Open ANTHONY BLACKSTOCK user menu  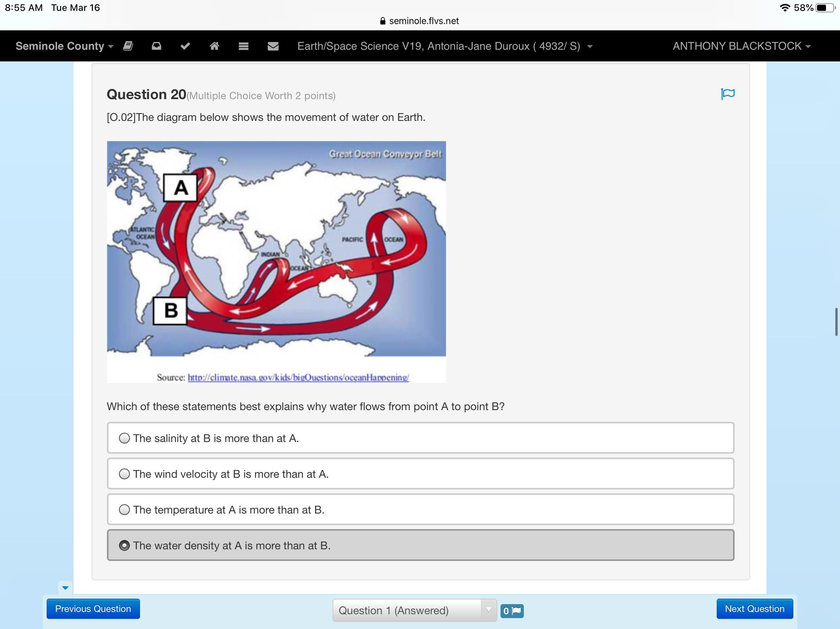coord(741,46)
